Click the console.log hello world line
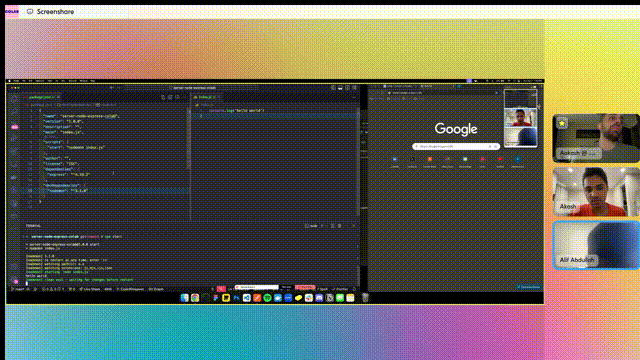Screen dimensions: 640x360 (x=237, y=110)
